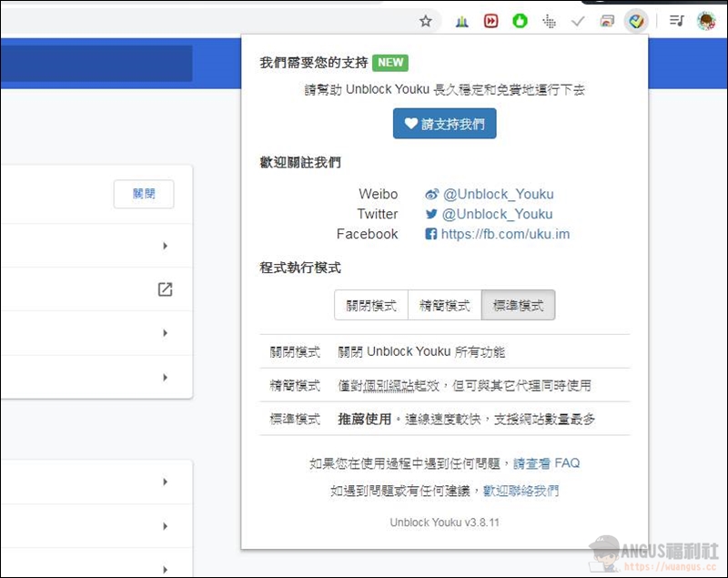Expand the row below the 關閉 button
The width and height of the screenshot is (728, 578).
165,246
